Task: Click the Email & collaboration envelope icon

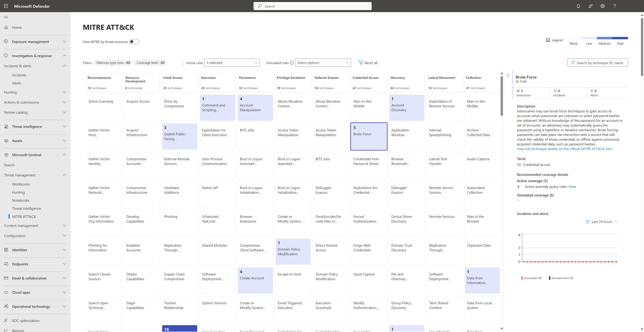Action: tap(6, 278)
